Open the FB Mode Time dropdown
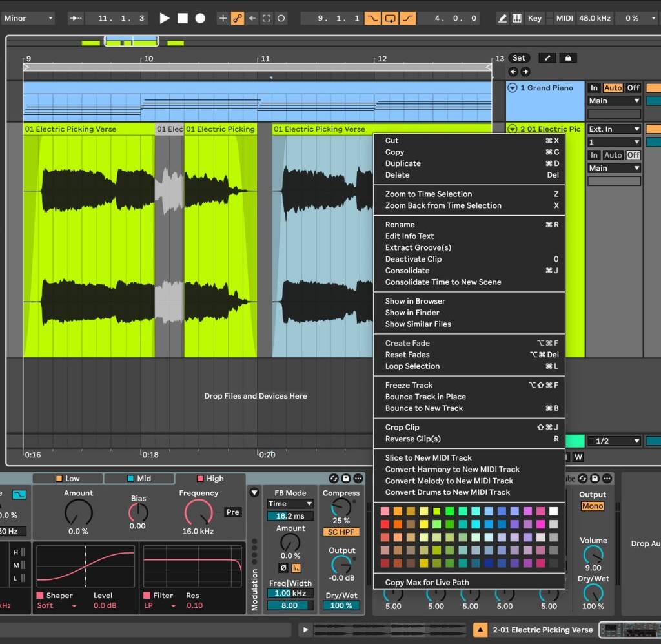661x644 pixels. 289,503
